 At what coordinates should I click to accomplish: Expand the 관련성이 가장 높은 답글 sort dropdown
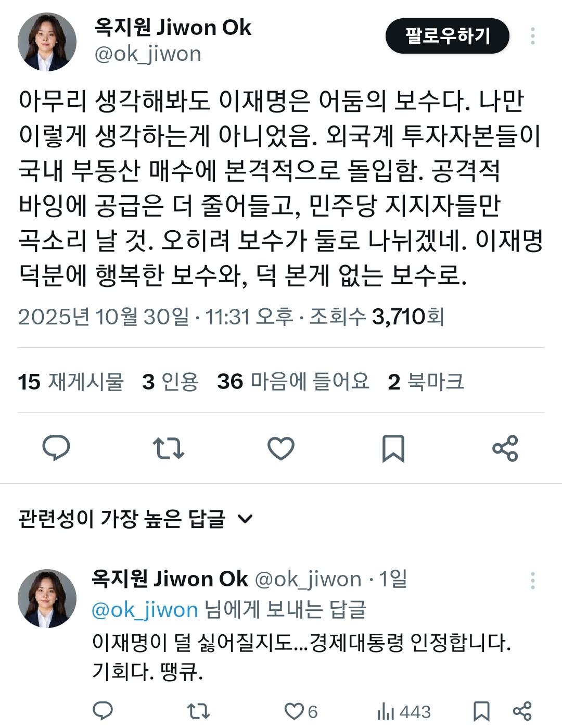(x=135, y=519)
